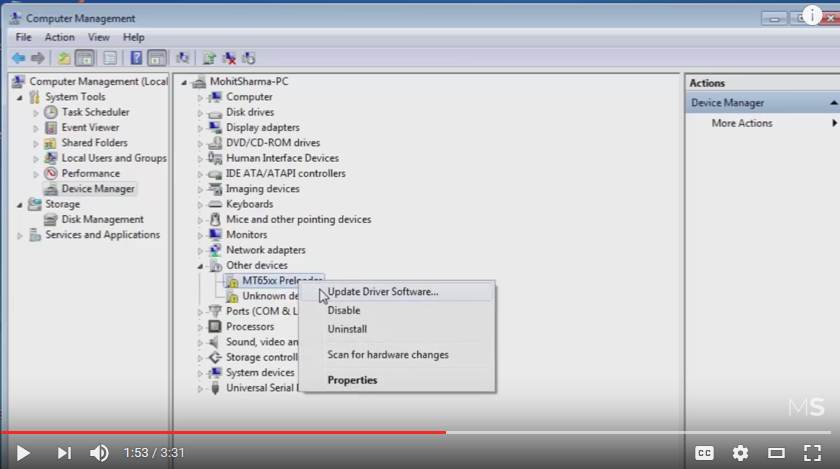
Task: Click the Task Scheduler clock icon
Action: pyautogui.click(x=51, y=112)
